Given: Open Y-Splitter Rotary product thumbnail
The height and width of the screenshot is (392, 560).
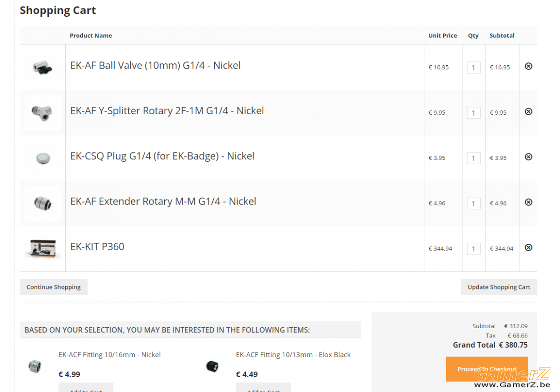Looking at the screenshot, I should pos(42,113).
